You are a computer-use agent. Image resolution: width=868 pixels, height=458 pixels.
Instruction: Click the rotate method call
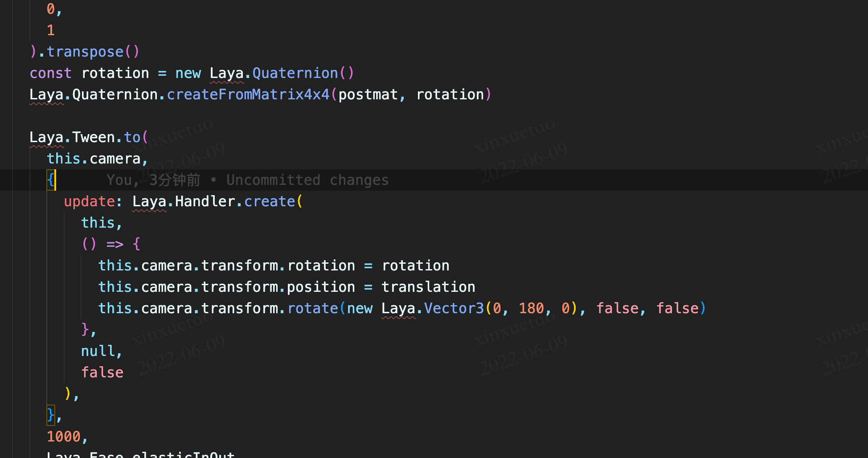pyautogui.click(x=312, y=308)
